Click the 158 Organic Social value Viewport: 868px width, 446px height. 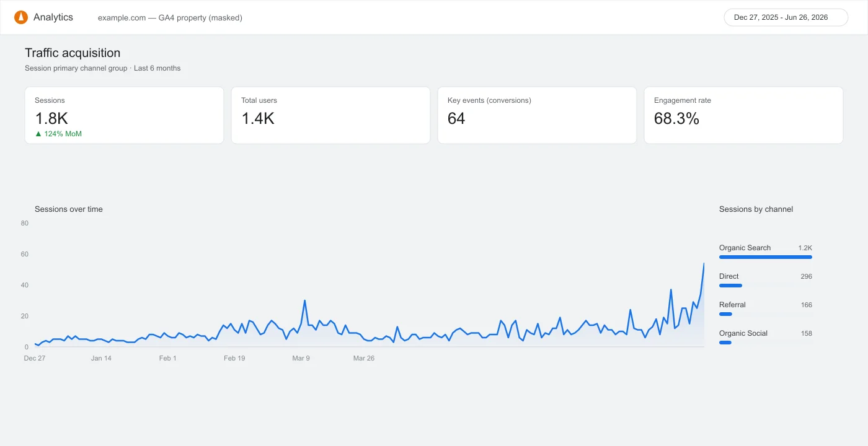point(807,333)
